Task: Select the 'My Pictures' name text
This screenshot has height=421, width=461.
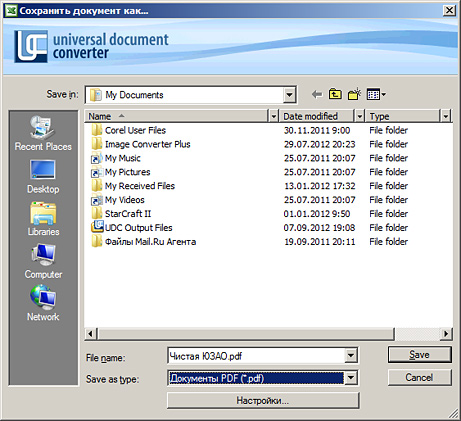Action: click(x=128, y=172)
